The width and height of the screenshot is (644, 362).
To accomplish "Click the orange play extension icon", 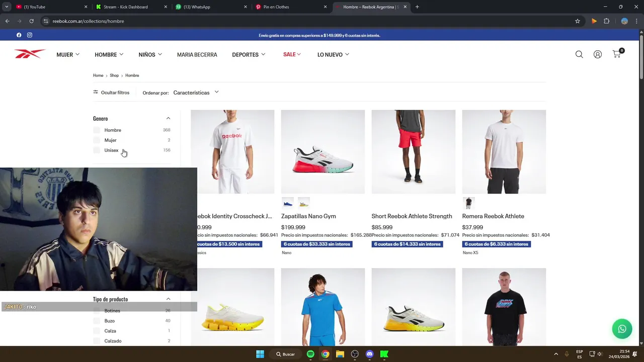I will [594, 21].
